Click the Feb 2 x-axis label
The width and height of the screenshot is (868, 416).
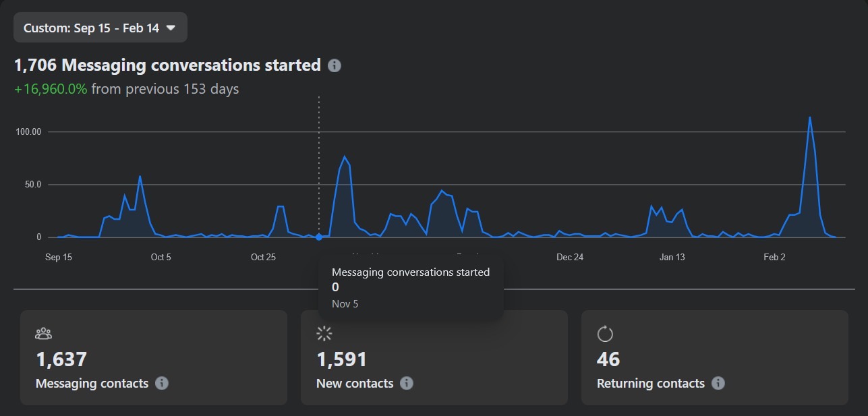pos(774,257)
